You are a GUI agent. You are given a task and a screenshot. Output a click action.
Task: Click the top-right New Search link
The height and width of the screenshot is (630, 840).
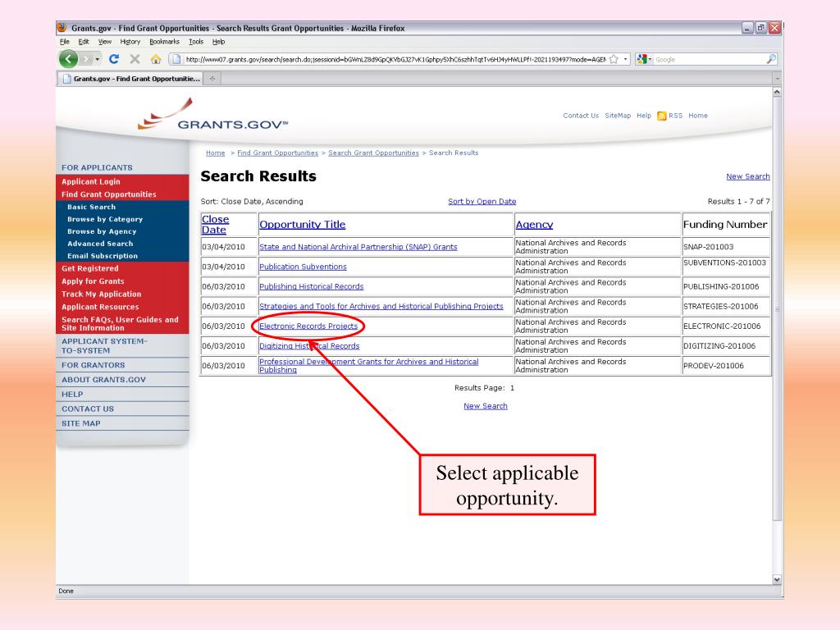click(748, 177)
